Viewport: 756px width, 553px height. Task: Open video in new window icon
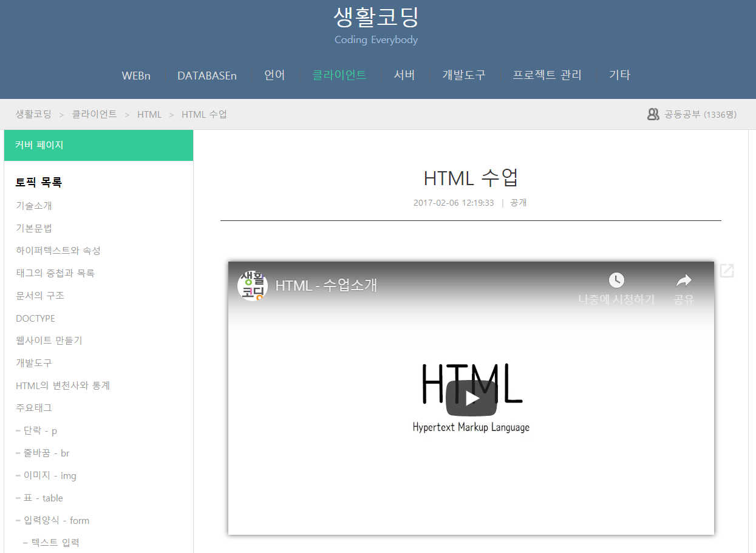[727, 271]
